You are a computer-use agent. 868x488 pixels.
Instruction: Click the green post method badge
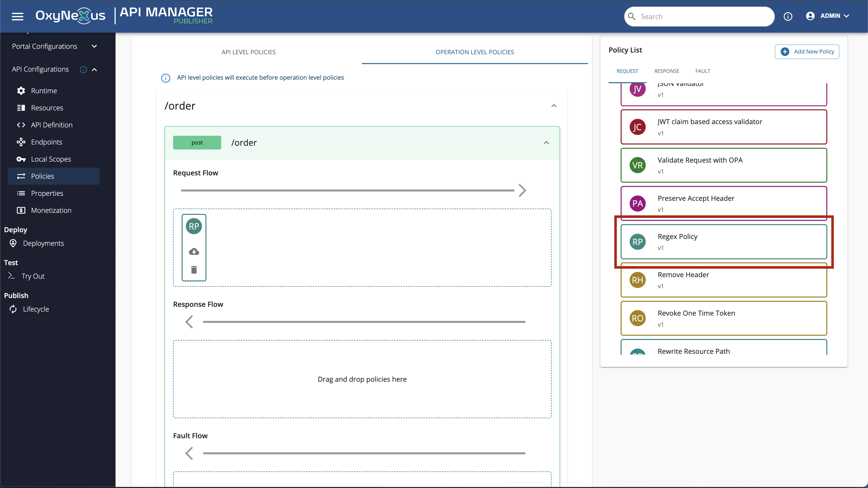coord(197,142)
